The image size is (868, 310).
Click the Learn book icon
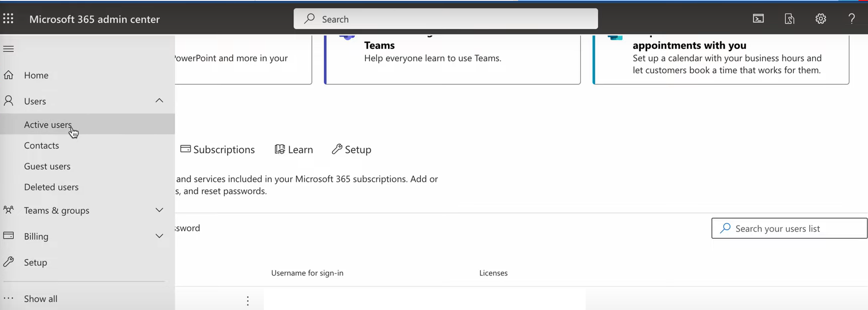coord(280,149)
